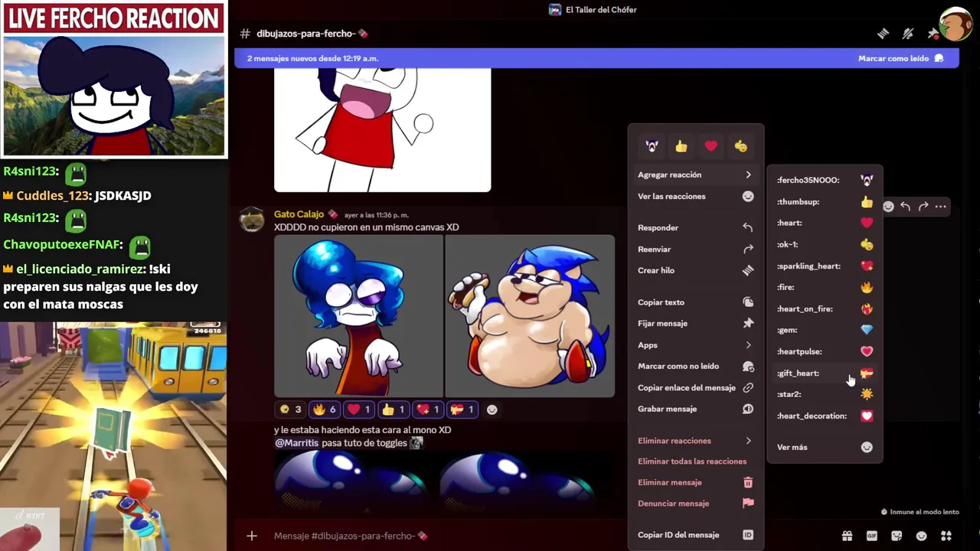Screen dimensions: 980x551
Task: React with the fercho emoji quick reaction
Action: tap(652, 146)
